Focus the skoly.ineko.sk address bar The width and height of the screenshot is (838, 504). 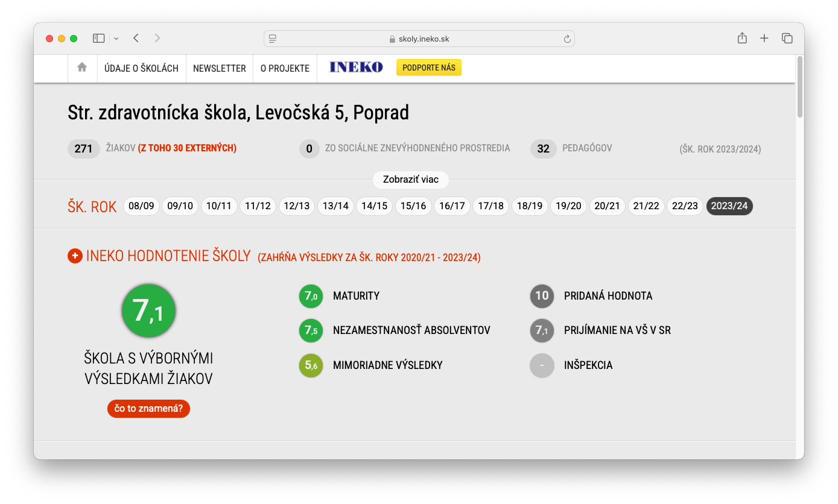419,39
